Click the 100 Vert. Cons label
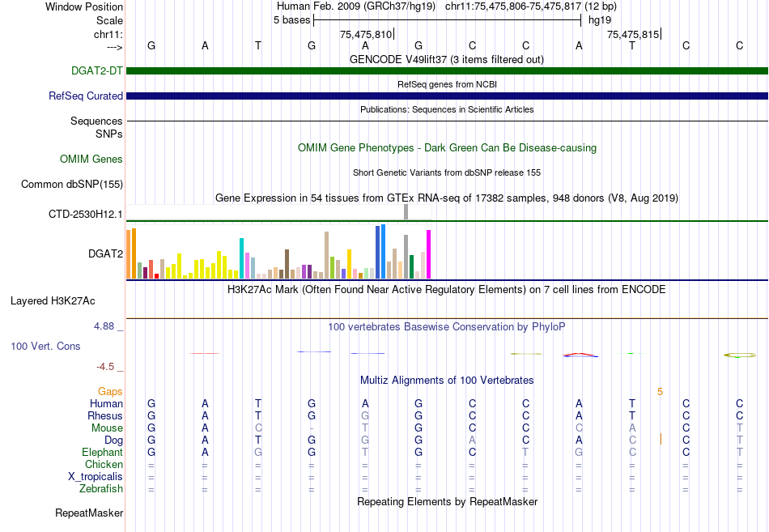The width and height of the screenshot is (769, 532). click(x=45, y=346)
